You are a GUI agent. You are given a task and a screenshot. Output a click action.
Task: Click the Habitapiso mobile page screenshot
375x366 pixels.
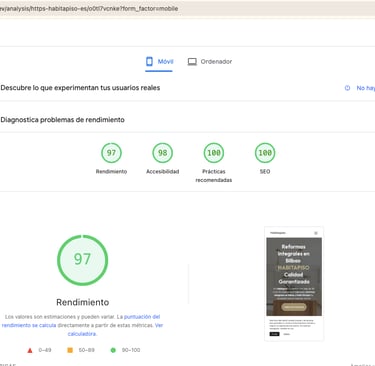(x=294, y=284)
